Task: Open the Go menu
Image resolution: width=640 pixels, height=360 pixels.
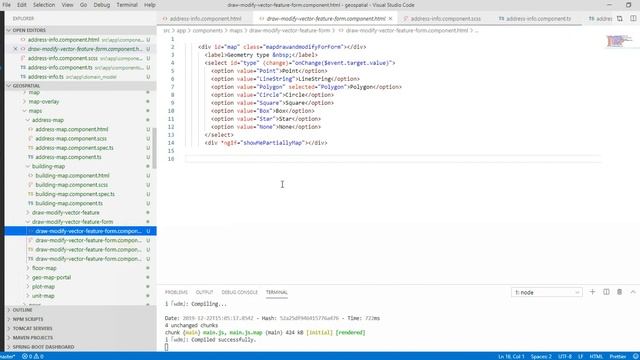Action: point(83,5)
